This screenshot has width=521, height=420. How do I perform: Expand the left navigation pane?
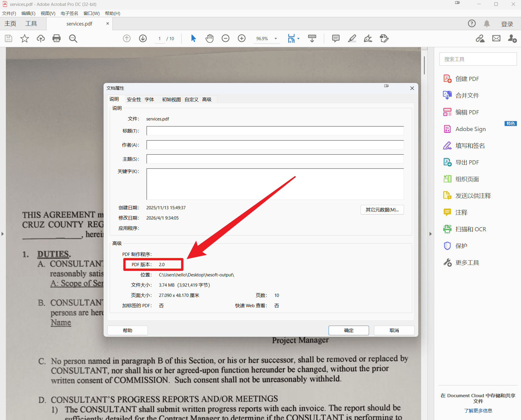(x=3, y=234)
